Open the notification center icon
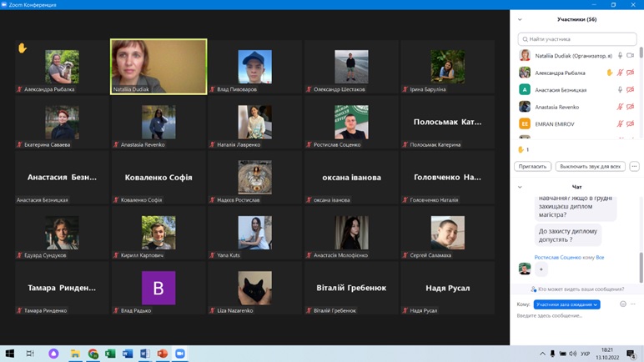 (631, 354)
